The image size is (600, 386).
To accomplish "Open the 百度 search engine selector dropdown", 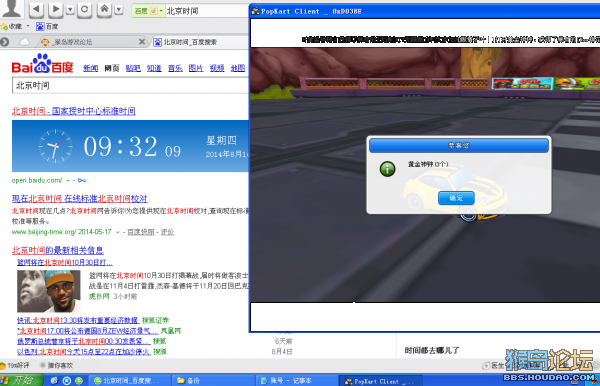I will coord(149,11).
